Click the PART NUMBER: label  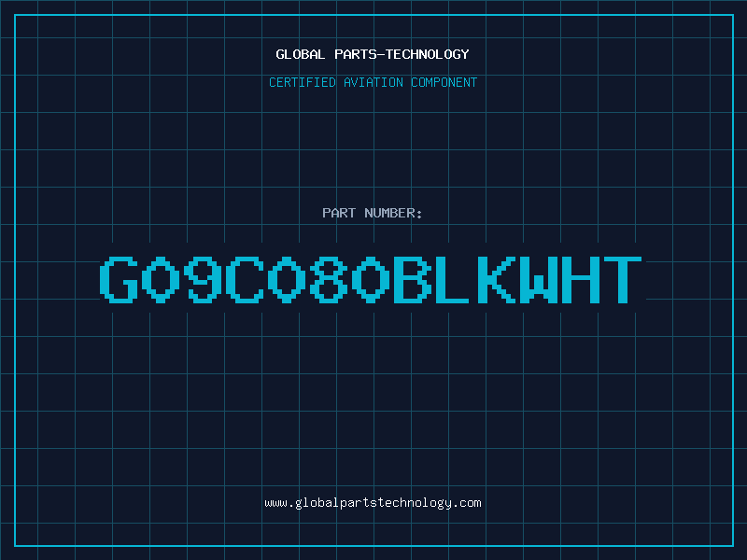click(373, 213)
